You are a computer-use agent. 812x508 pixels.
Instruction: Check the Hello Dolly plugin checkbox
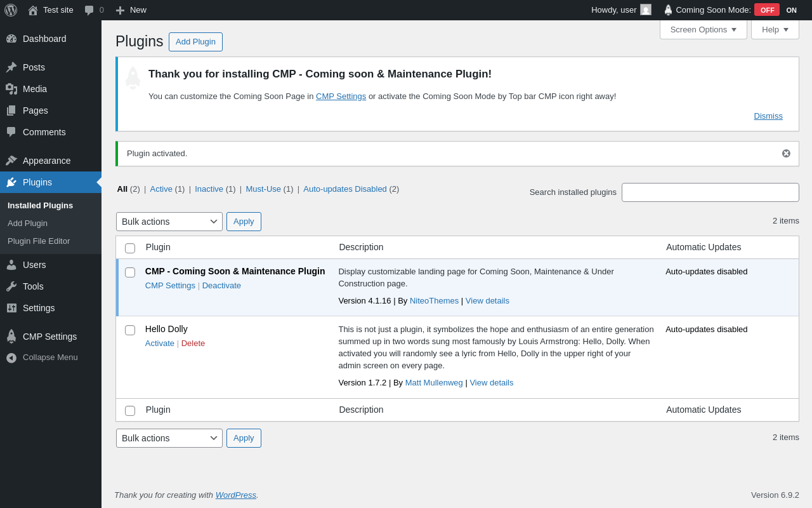coord(130,330)
